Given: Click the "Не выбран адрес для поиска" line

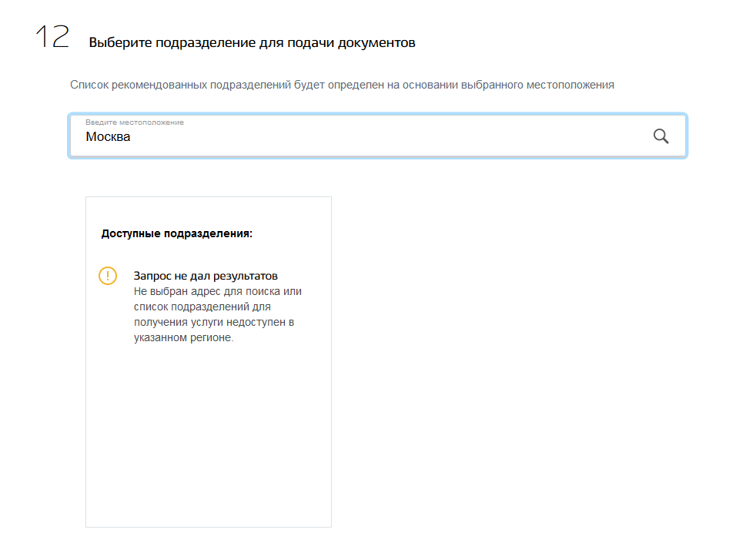Looking at the screenshot, I should [217, 291].
